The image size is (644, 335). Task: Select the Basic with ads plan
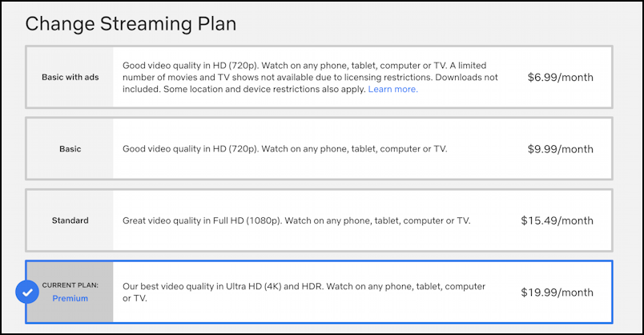click(319, 77)
